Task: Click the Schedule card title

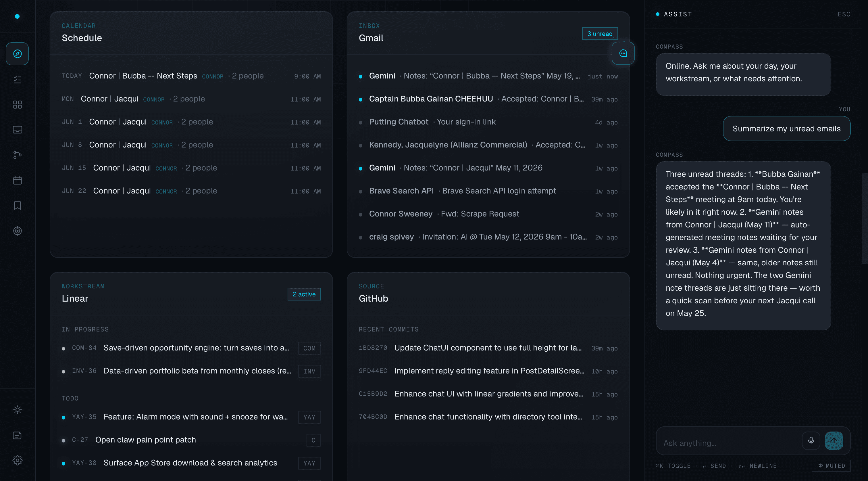Action: pyautogui.click(x=82, y=38)
